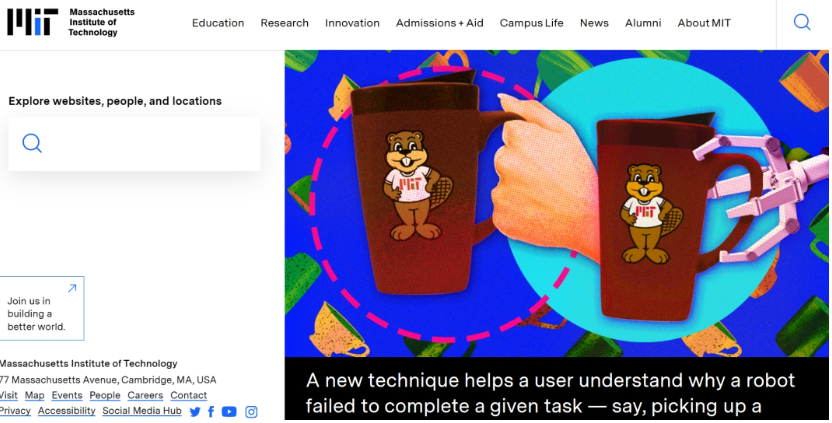Click inside the explore websites search field

pyautogui.click(x=150, y=143)
